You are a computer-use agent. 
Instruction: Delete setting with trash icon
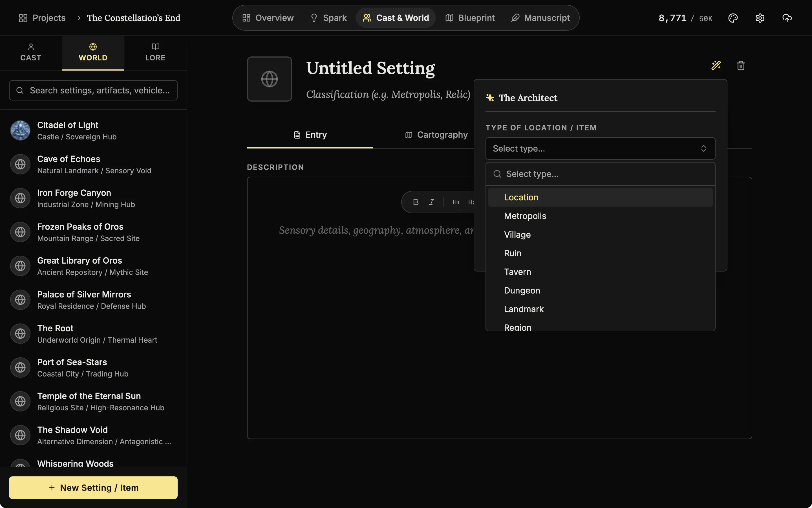(x=741, y=65)
